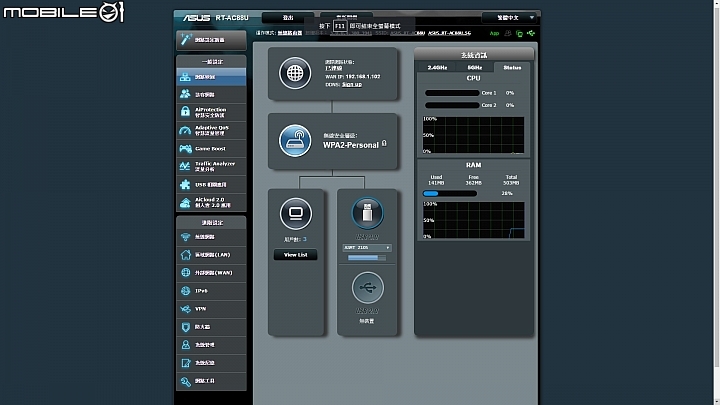Image resolution: width=720 pixels, height=405 pixels.
Task: Open the Firewall page
Action: 211,326
